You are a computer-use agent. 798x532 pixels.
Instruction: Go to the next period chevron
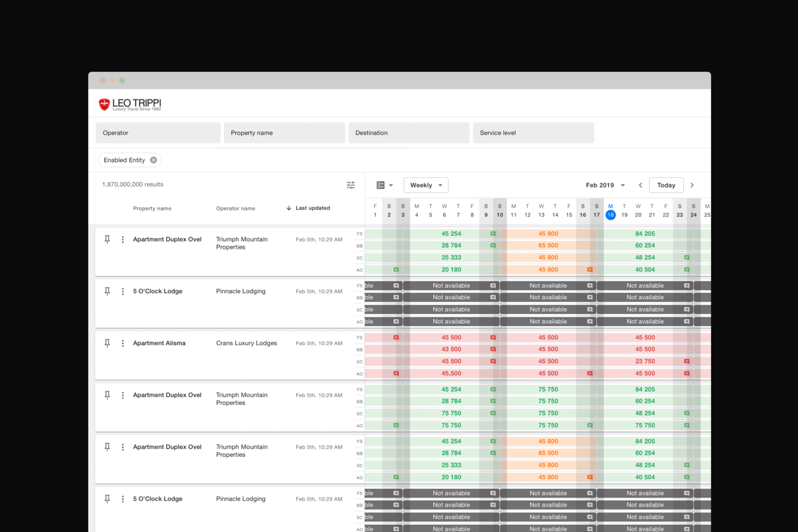click(692, 185)
